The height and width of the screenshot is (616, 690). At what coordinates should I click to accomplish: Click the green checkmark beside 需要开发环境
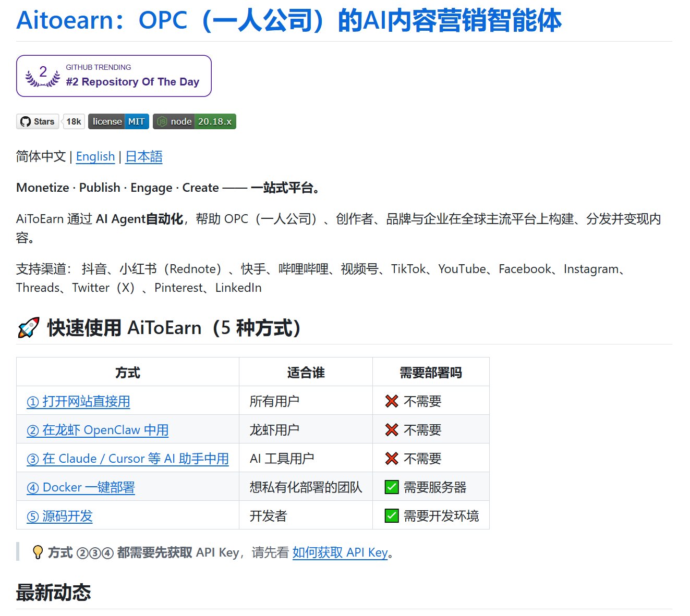coord(392,516)
